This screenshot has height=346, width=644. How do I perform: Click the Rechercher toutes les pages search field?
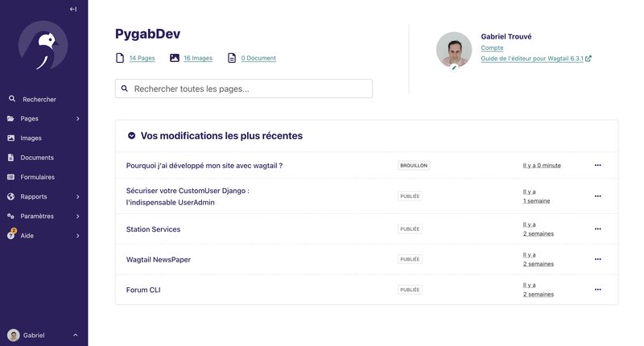point(244,89)
